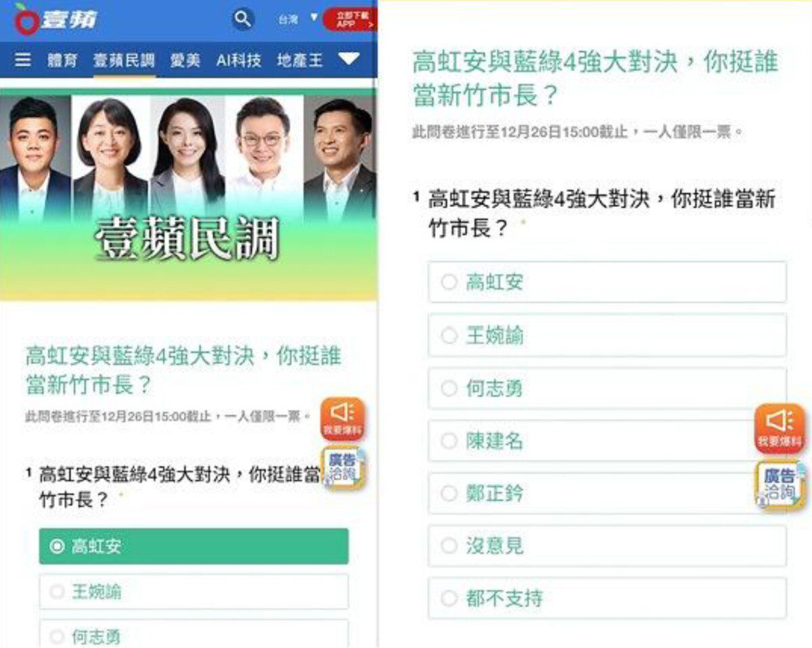
Task: Click the left 廣告洽詢 badge icon
Action: (343, 468)
